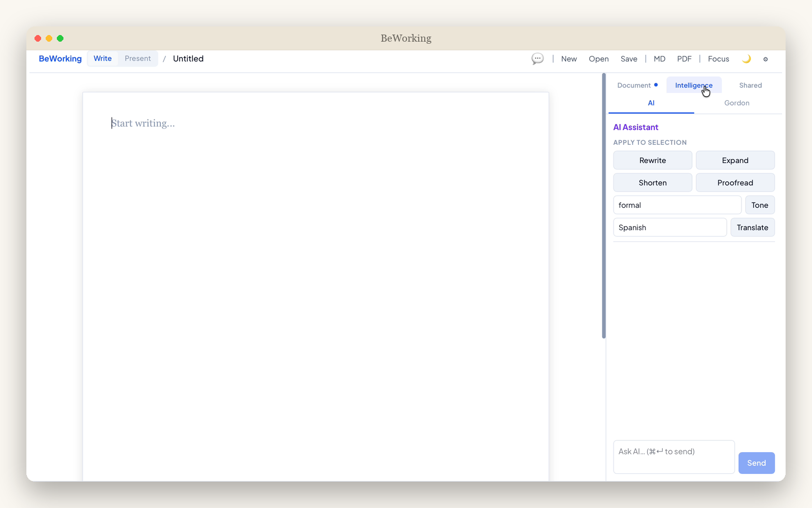The width and height of the screenshot is (812, 508).
Task: Click the tone field containing formal
Action: [x=677, y=205]
